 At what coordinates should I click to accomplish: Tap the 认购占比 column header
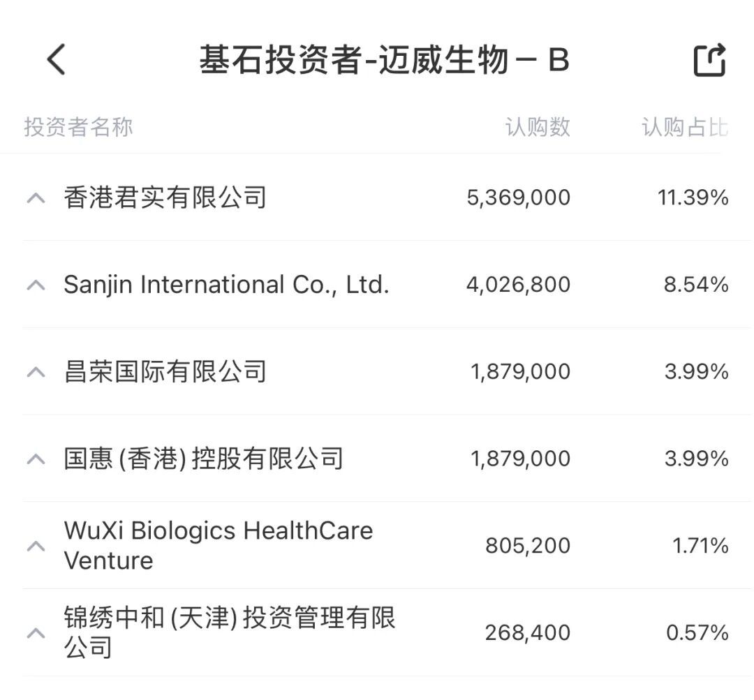[x=684, y=127]
